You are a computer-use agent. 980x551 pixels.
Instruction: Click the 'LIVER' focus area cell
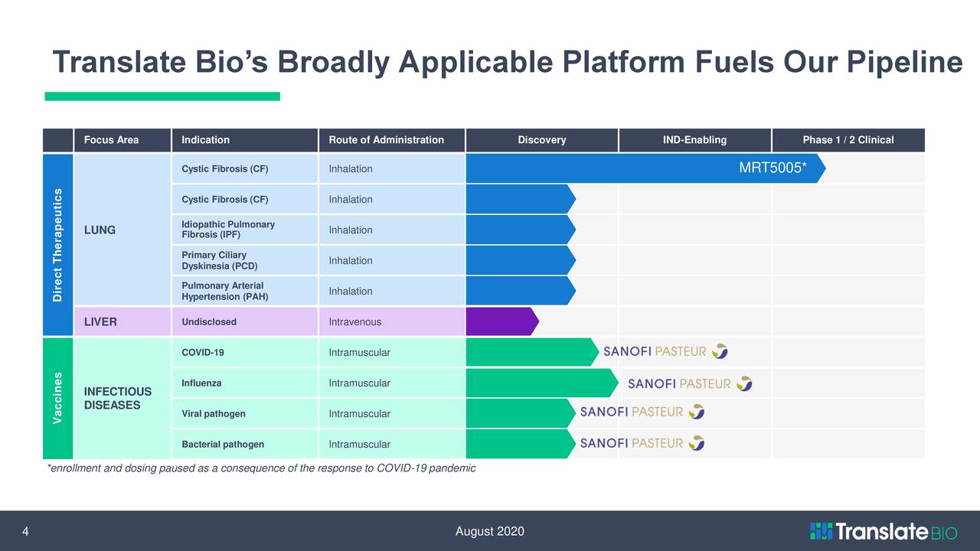122,321
